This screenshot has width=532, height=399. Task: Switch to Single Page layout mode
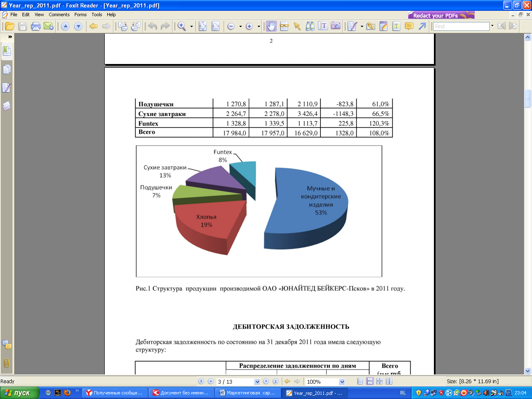pyautogui.click(x=360, y=381)
